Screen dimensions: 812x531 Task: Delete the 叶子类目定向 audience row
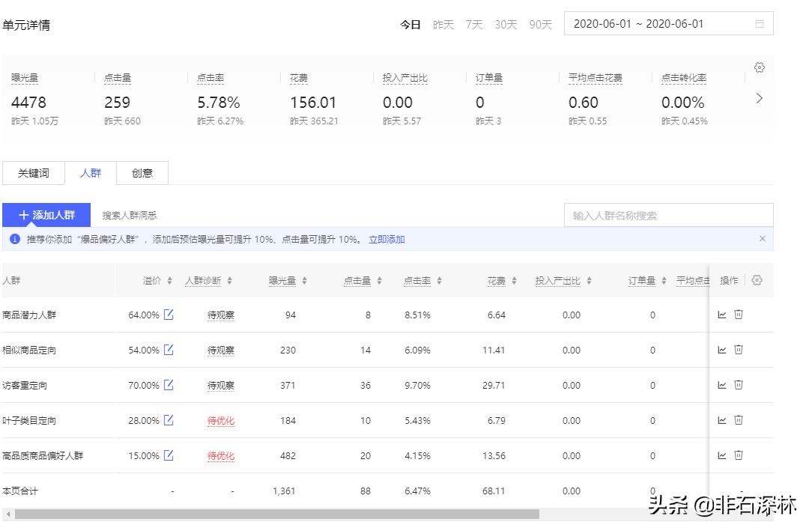point(739,420)
